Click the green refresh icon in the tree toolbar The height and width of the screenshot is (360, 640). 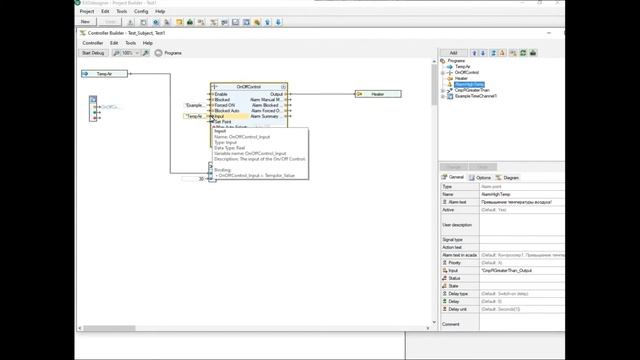(x=523, y=53)
